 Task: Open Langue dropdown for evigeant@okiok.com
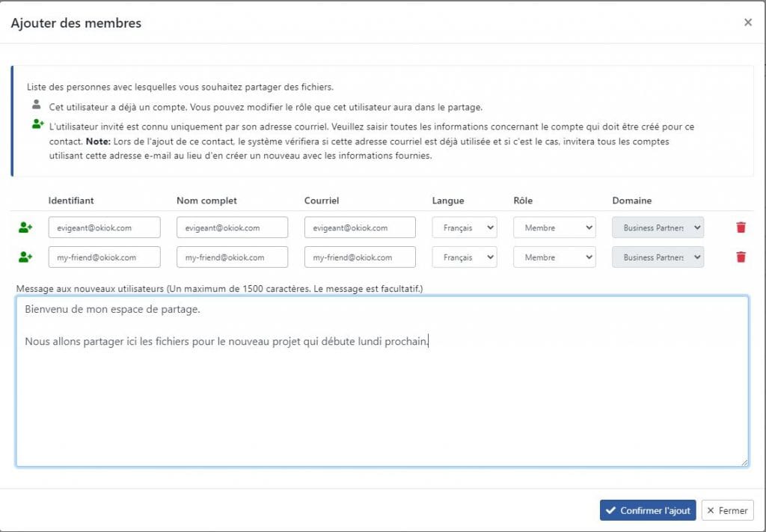(464, 227)
